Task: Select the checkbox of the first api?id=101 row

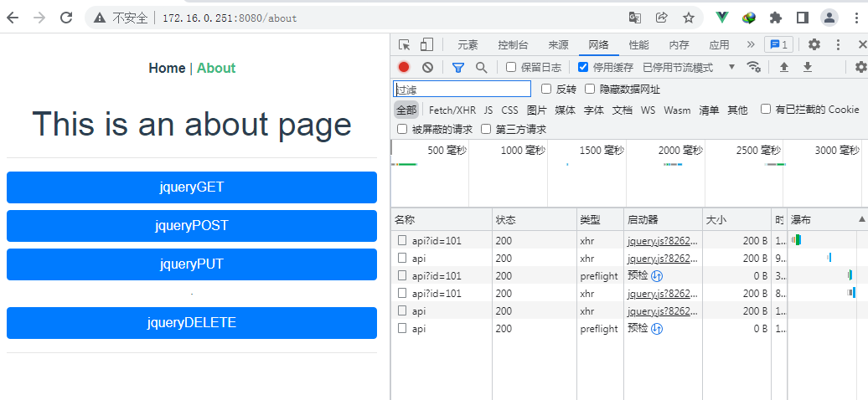Action: click(x=402, y=240)
